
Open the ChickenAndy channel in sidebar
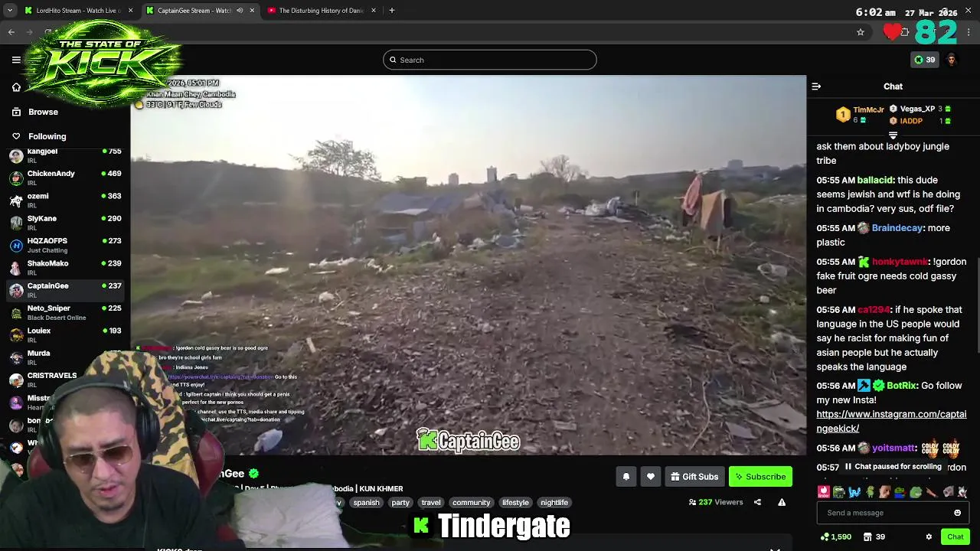click(x=65, y=178)
